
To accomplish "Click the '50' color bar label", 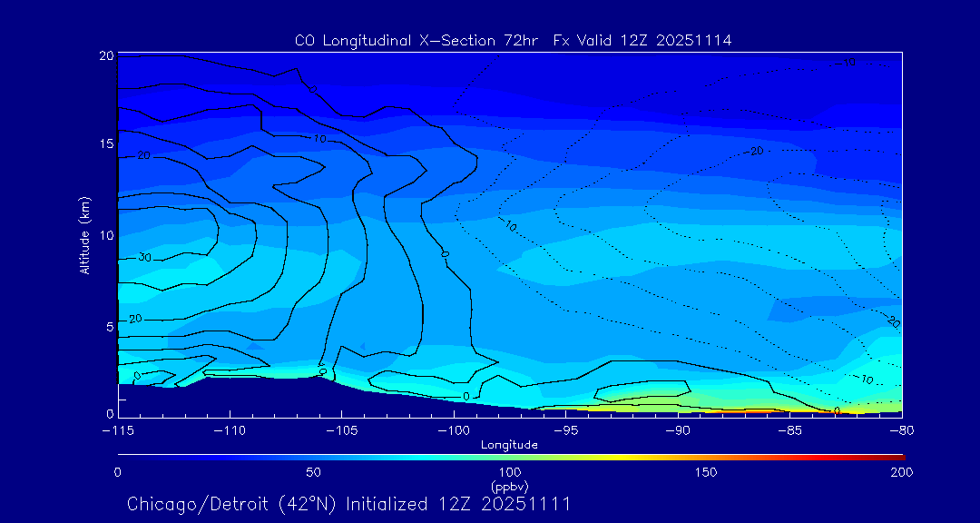I will point(313,472).
